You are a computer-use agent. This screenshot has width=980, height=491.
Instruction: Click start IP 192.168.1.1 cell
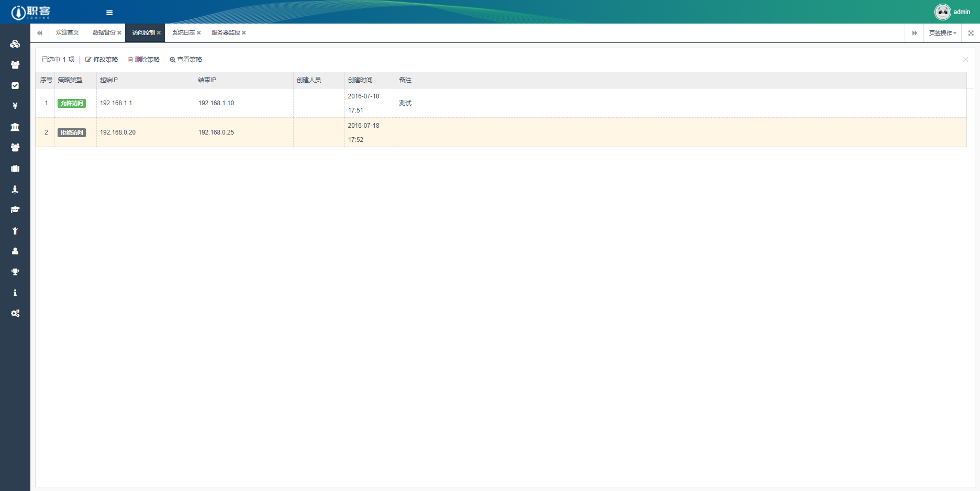tap(146, 103)
